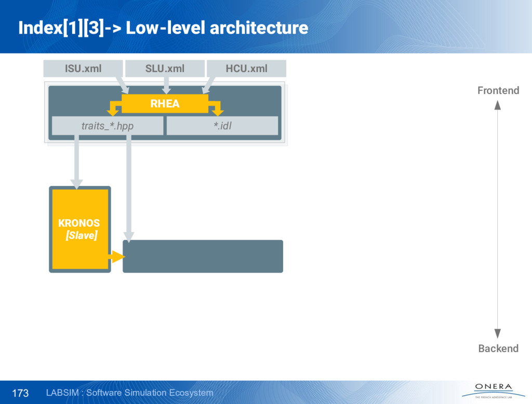
Task: Click the traits_*.hpp box
Action: point(108,126)
